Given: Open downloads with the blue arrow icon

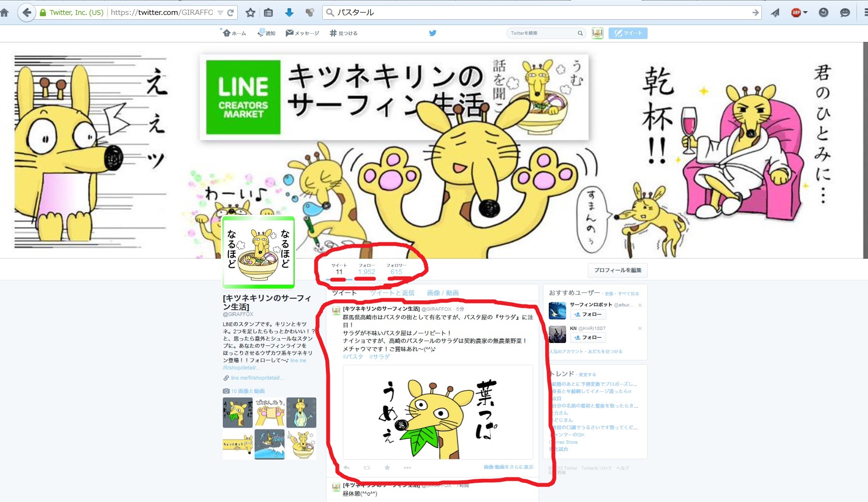Looking at the screenshot, I should click(x=289, y=13).
